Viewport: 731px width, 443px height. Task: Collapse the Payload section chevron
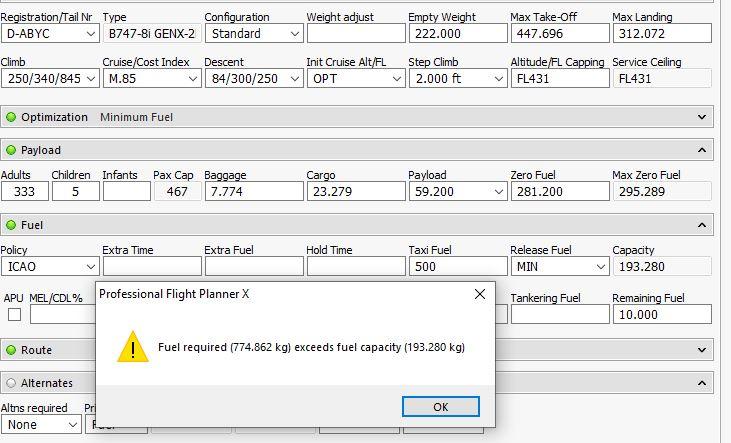pos(700,150)
